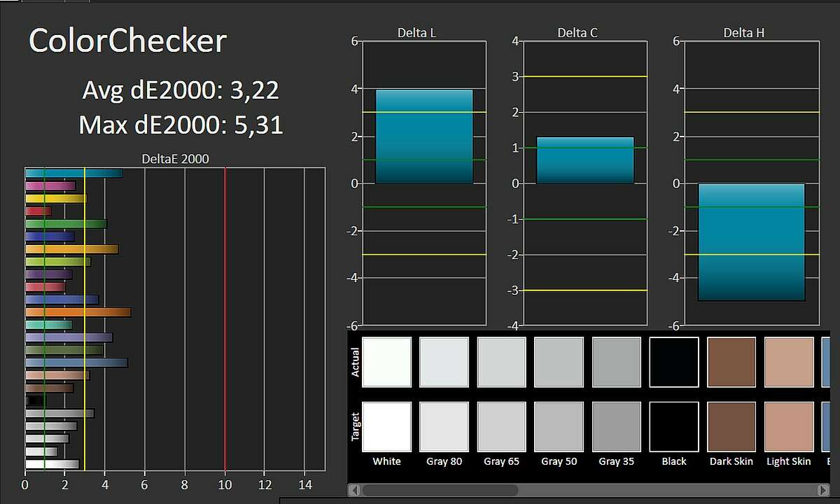Screen dimensions: 840x504
Task: Select the Target Gray 35 swatch
Action: [x=616, y=426]
